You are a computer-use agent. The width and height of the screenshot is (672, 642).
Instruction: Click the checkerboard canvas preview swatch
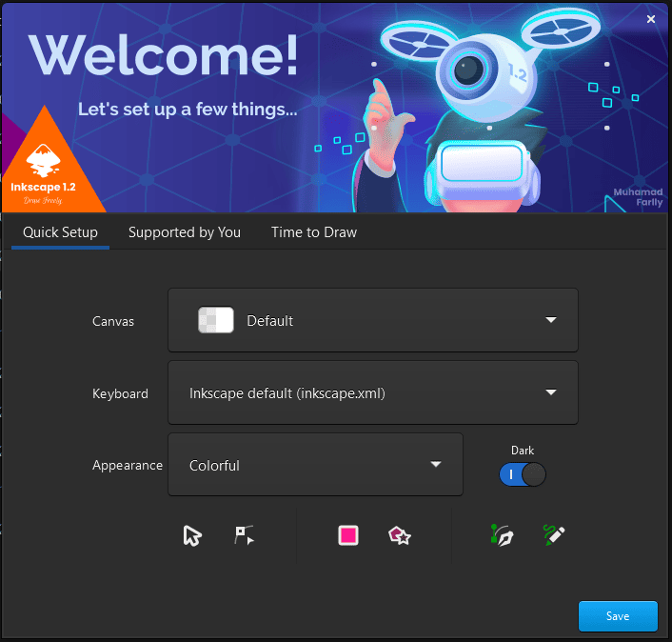(x=215, y=320)
